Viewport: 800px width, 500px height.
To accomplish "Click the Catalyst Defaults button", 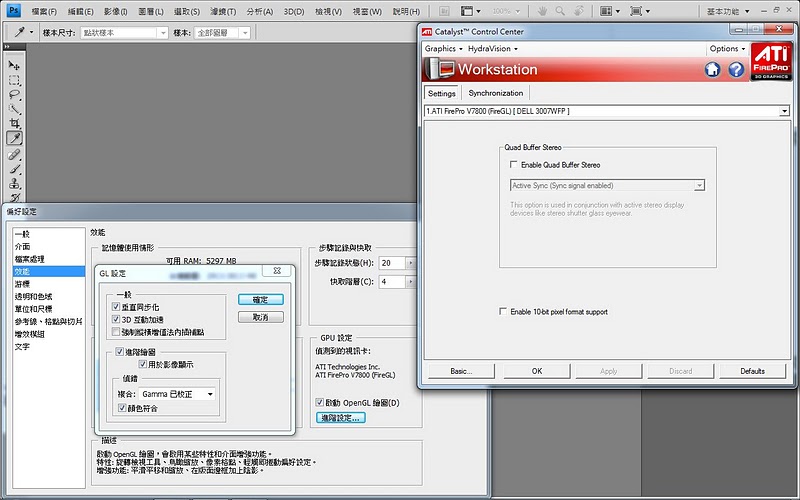I will [753, 371].
